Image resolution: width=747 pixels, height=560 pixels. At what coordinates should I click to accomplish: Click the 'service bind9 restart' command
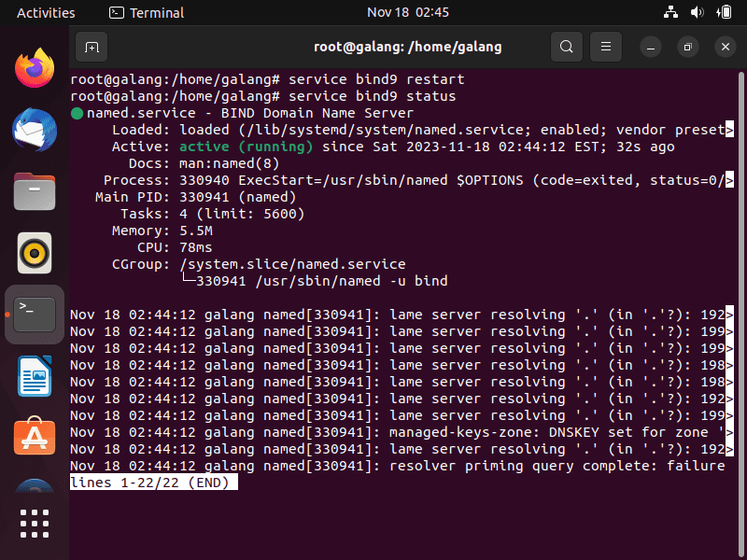tap(376, 79)
